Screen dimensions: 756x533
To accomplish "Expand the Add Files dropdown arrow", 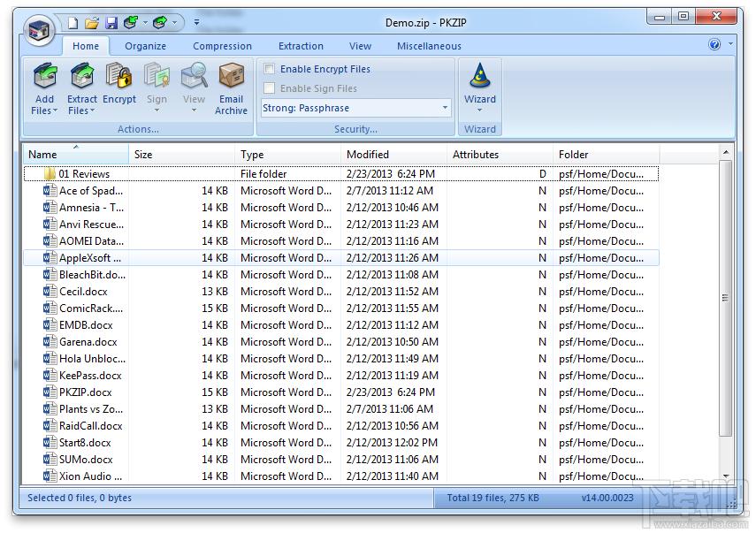I will coord(55,110).
